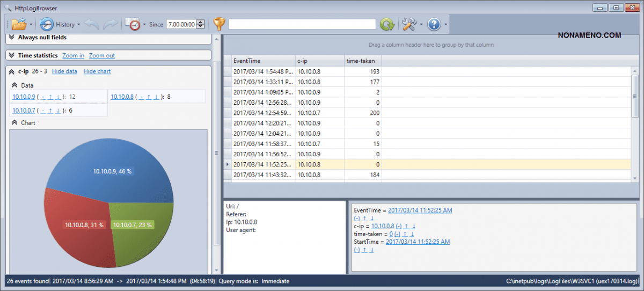The image size is (644, 291).
Task: Expand the Always null fields section
Action: coord(12,38)
